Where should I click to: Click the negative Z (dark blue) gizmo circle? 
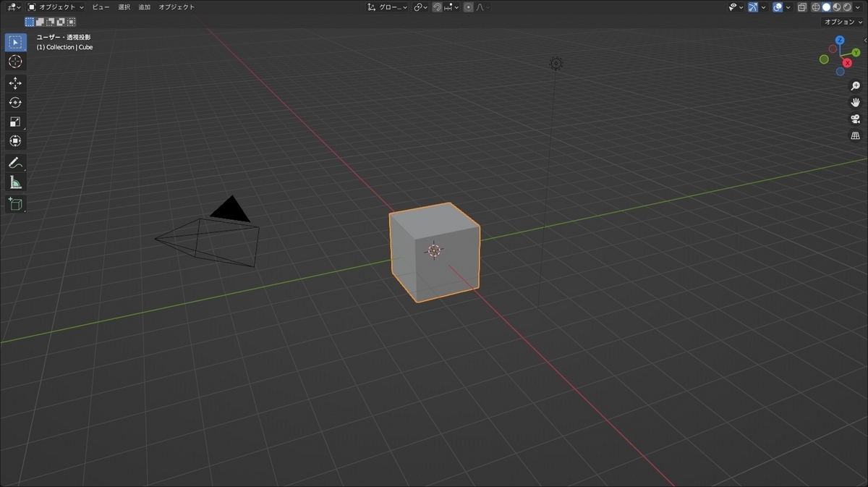[841, 72]
